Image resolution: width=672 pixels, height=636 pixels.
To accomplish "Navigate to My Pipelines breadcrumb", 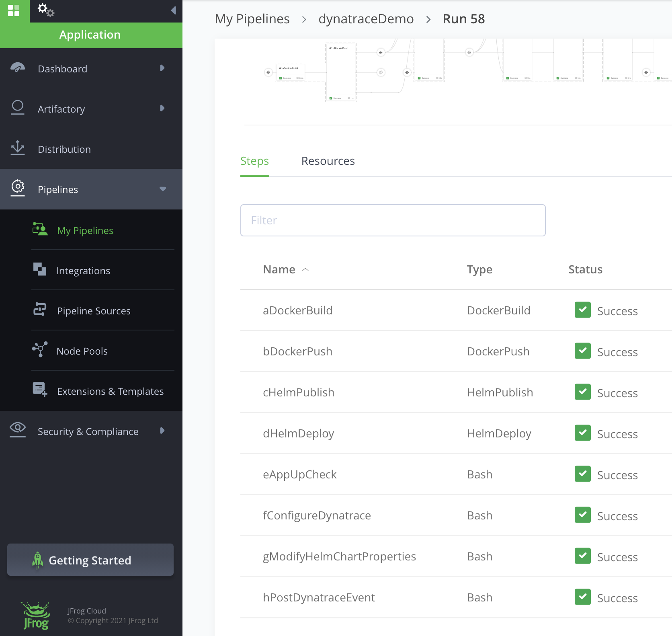I will 252,19.
